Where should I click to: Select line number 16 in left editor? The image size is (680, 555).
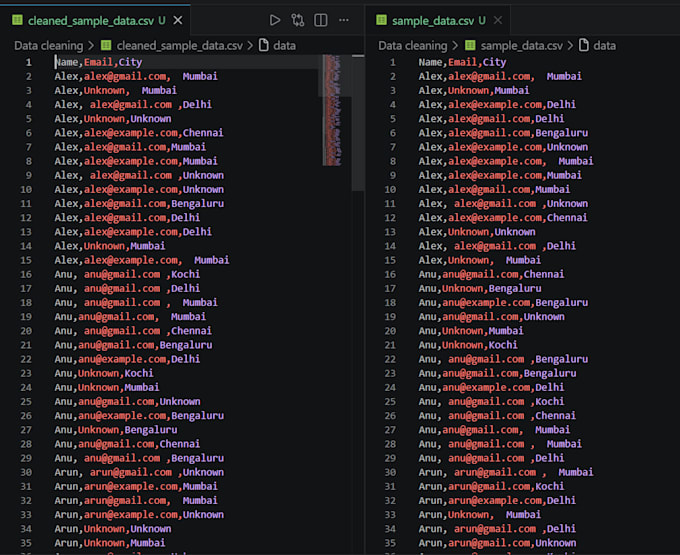click(x=26, y=274)
